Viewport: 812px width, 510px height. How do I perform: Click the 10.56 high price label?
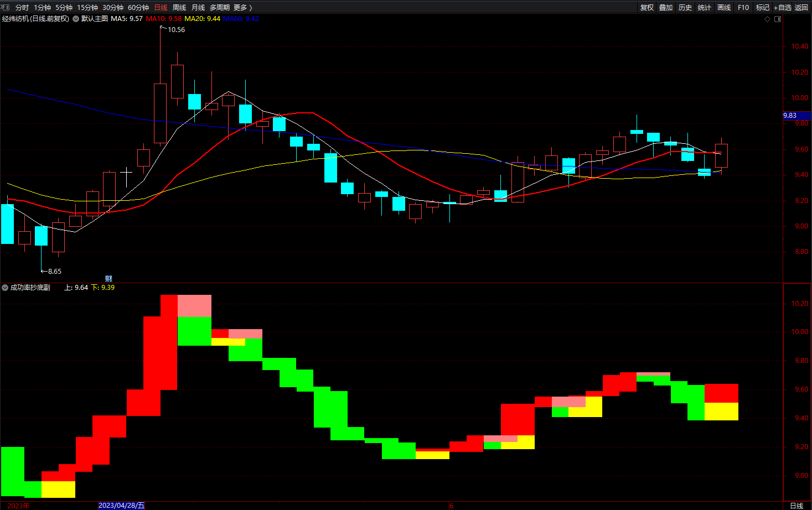coord(177,30)
